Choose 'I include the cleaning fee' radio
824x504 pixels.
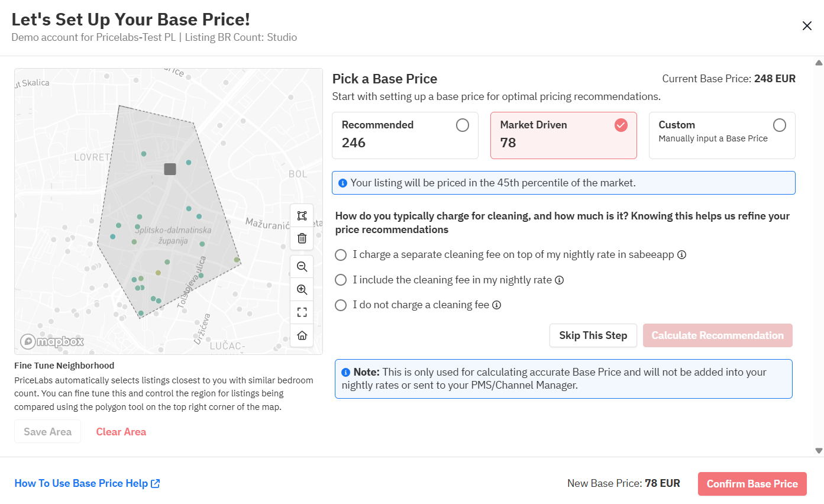click(x=341, y=280)
